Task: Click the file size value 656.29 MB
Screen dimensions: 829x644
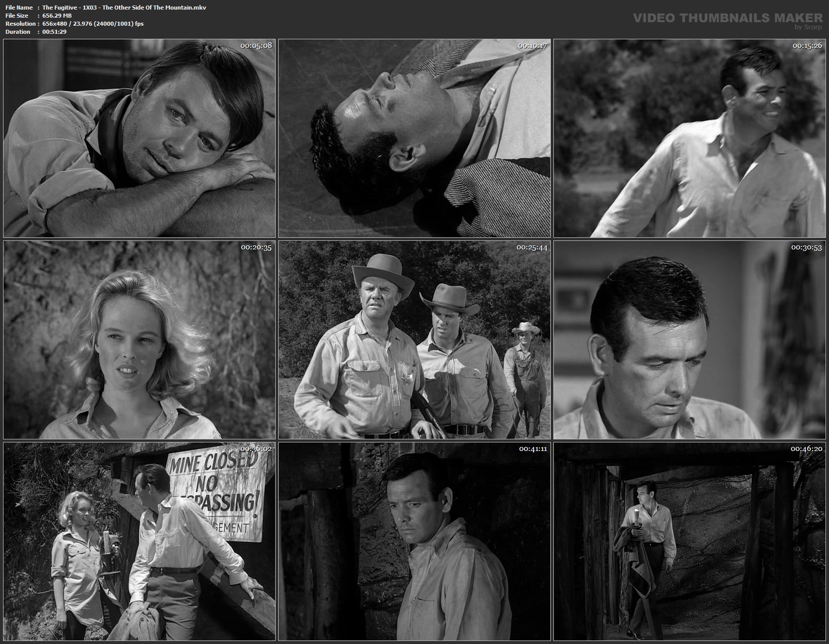Action: pos(57,16)
